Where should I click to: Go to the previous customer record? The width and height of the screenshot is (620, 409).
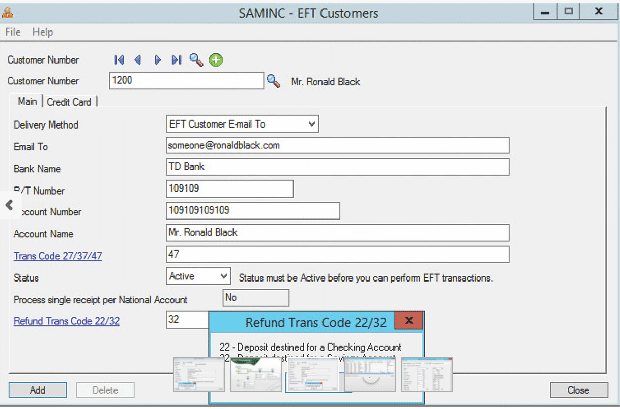click(138, 60)
